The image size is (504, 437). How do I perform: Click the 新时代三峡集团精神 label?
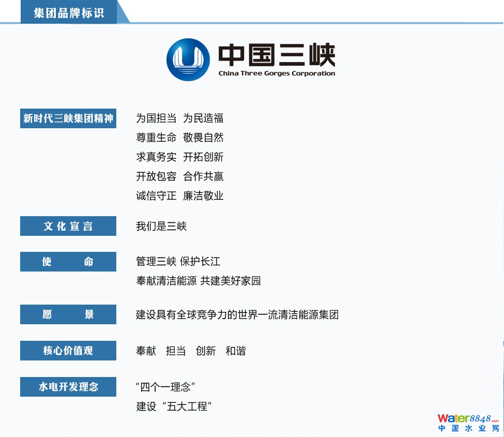point(68,118)
